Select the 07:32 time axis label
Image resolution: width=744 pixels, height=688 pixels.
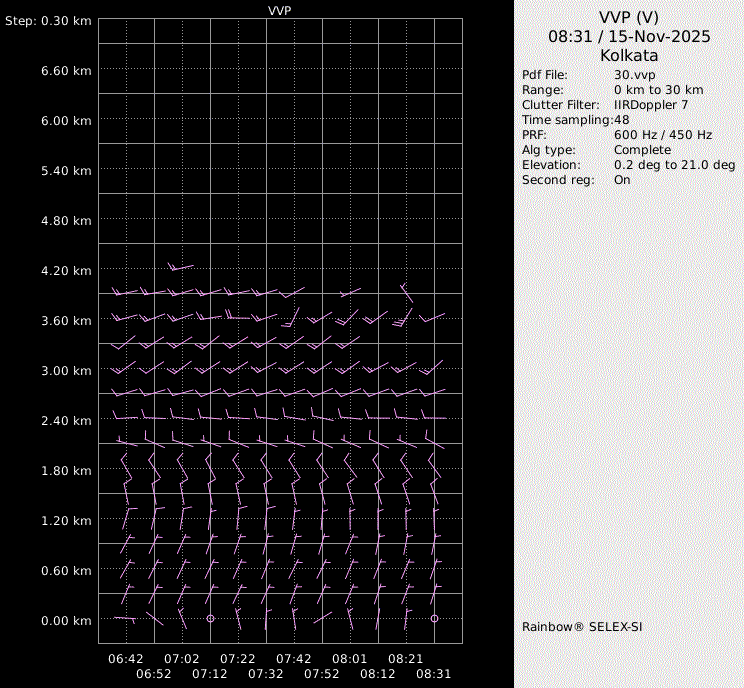pyautogui.click(x=265, y=674)
